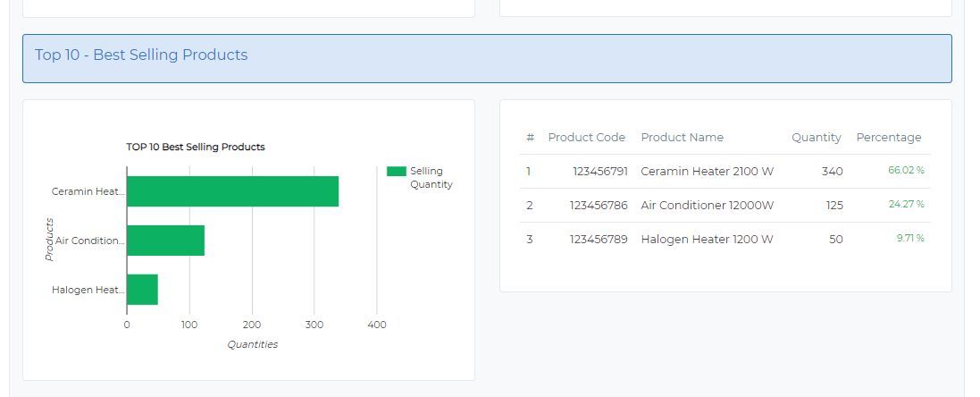980x397 pixels.
Task: Select Air Conditioner 12000W in the table
Action: point(707,206)
